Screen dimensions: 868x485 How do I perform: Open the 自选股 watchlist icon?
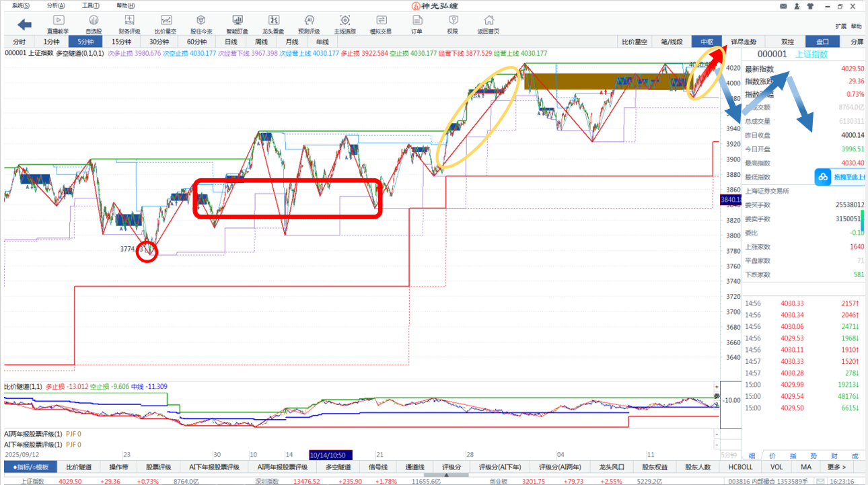[94, 23]
